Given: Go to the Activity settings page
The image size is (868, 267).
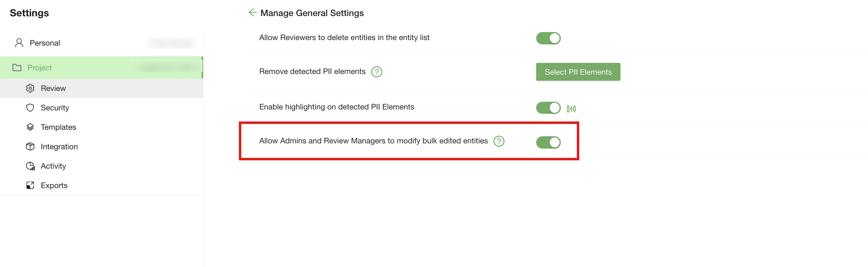Looking at the screenshot, I should pos(53,166).
